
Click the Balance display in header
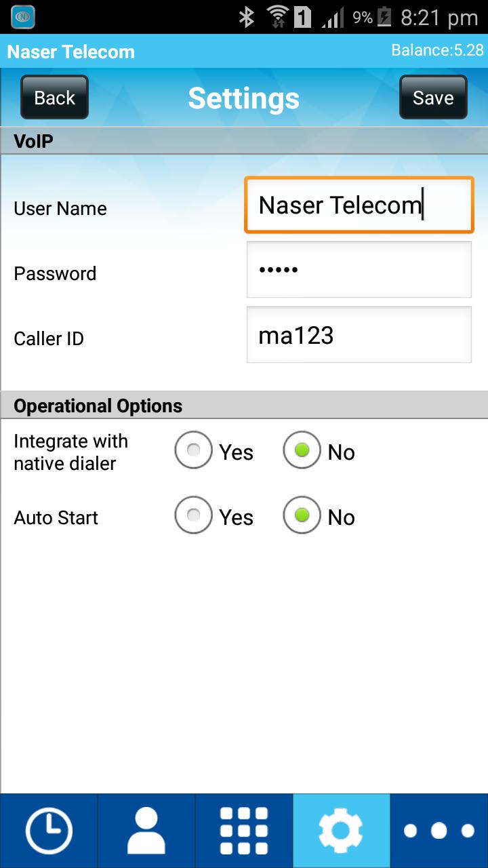click(438, 50)
